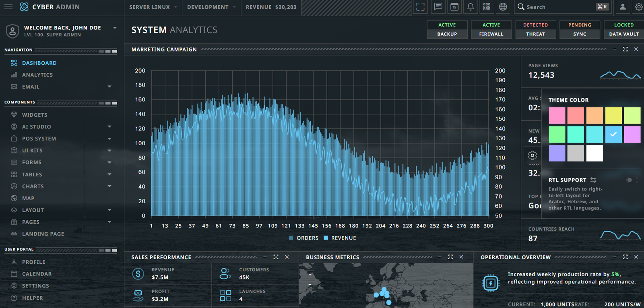Image resolution: width=644 pixels, height=308 pixels.
Task: Open the chat messages icon
Action: click(x=438, y=7)
